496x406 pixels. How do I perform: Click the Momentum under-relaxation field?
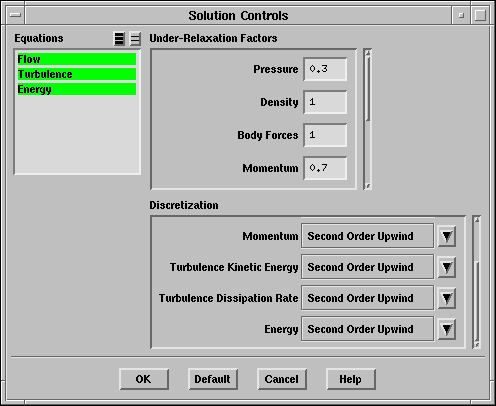point(325,168)
